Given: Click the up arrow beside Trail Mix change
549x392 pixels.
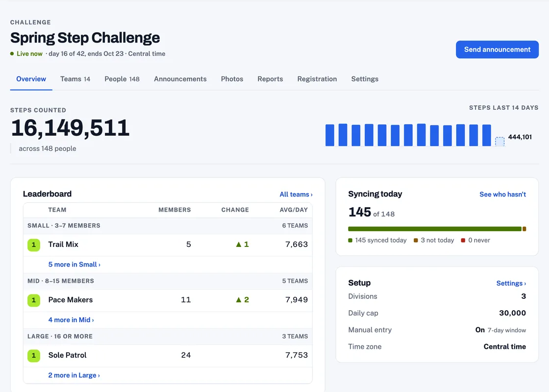Looking at the screenshot, I should 238,245.
